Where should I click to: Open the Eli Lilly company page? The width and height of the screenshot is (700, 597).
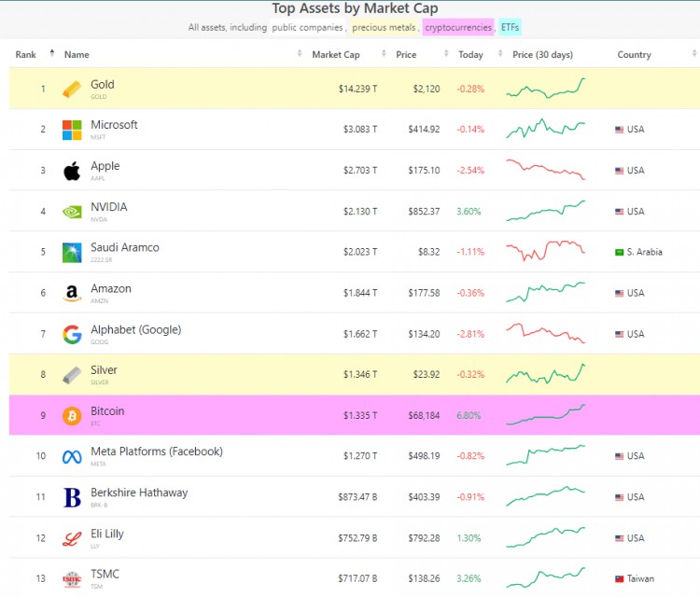pos(107,534)
